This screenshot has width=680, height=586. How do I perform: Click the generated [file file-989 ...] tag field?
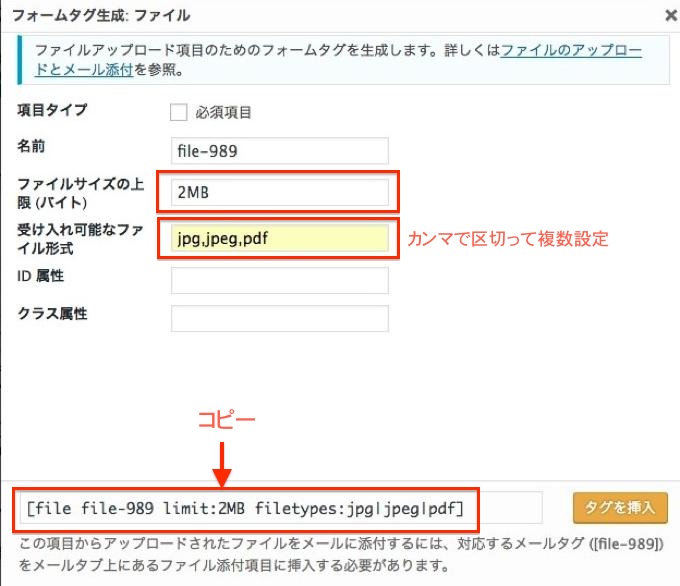click(x=246, y=509)
